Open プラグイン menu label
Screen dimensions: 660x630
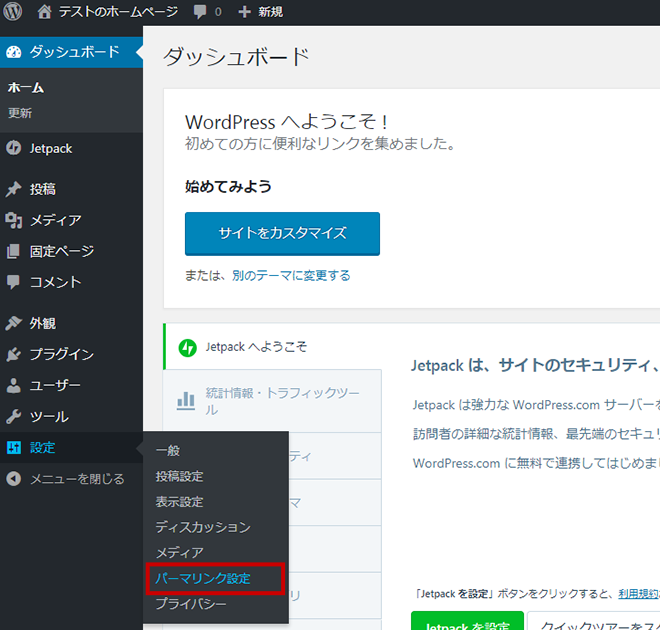click(x=62, y=354)
